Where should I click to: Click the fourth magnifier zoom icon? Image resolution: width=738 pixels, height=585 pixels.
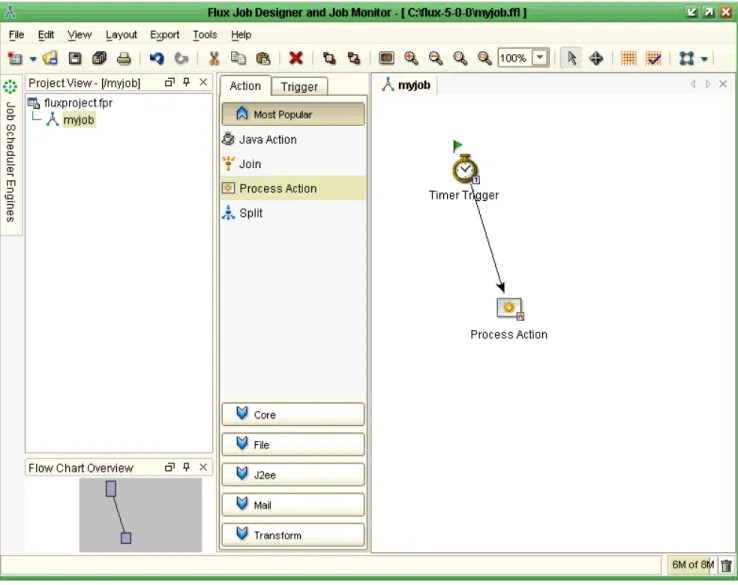pos(484,58)
